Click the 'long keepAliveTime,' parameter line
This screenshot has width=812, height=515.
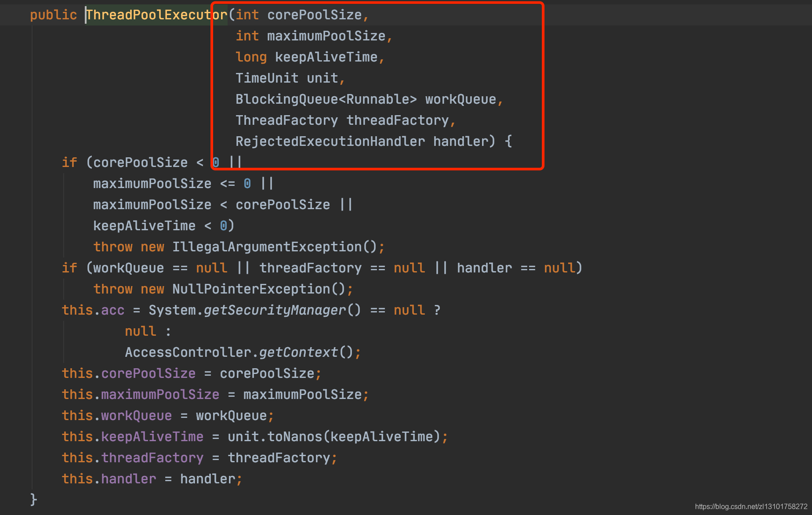pos(310,57)
